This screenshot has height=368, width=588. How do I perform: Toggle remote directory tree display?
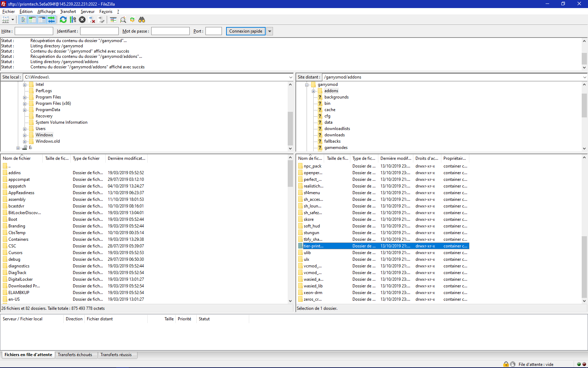(x=42, y=20)
